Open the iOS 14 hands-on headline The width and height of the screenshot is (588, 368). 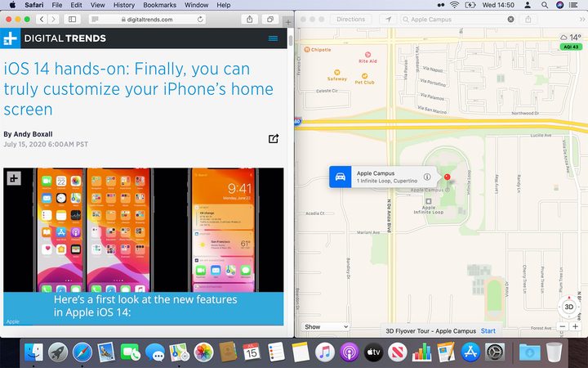pos(139,89)
